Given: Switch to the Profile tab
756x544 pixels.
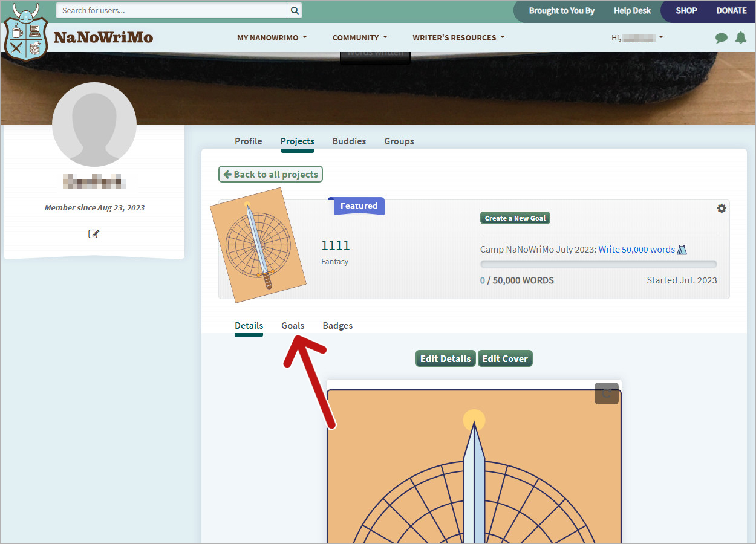Looking at the screenshot, I should (249, 141).
